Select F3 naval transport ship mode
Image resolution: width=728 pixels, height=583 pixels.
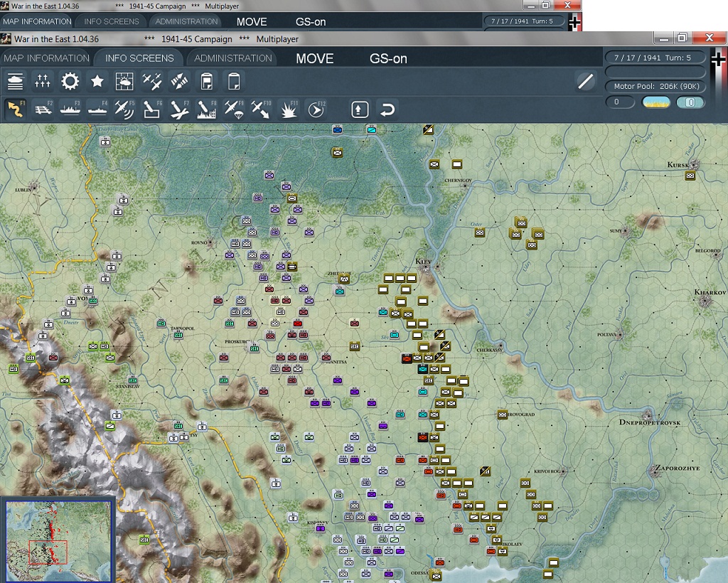[x=70, y=109]
